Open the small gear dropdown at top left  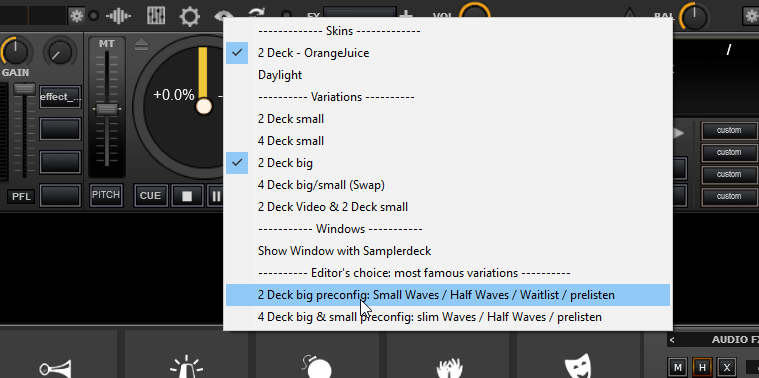tap(76, 16)
